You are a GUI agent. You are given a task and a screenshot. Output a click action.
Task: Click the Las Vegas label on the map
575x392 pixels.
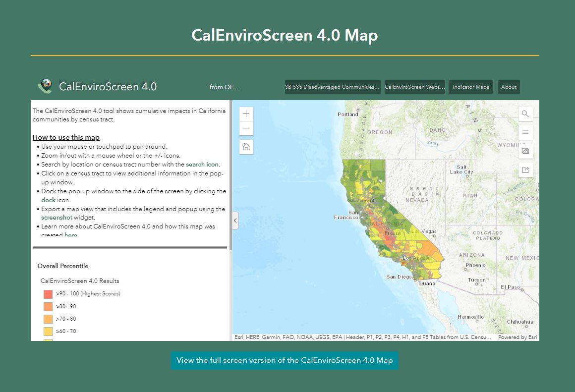(x=424, y=231)
